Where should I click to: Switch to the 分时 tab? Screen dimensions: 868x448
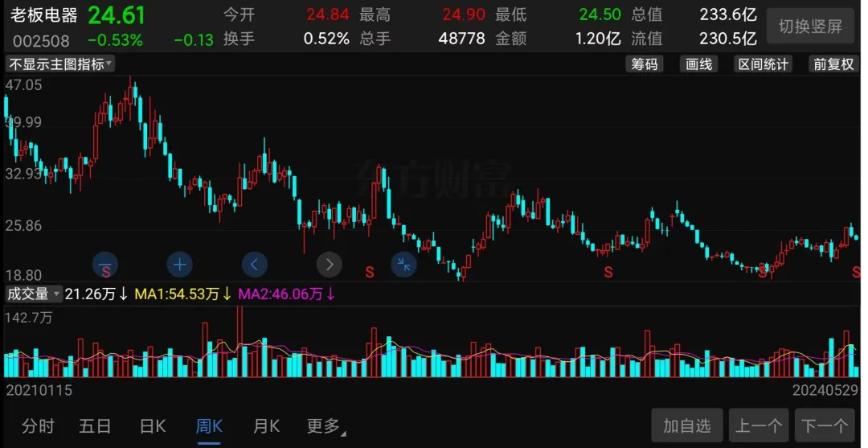click(39, 425)
